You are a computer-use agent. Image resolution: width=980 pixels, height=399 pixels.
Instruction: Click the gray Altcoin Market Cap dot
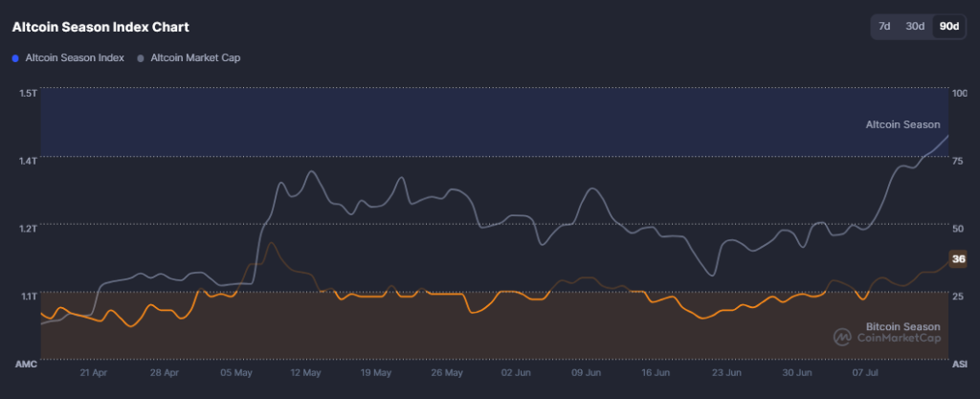point(140,58)
